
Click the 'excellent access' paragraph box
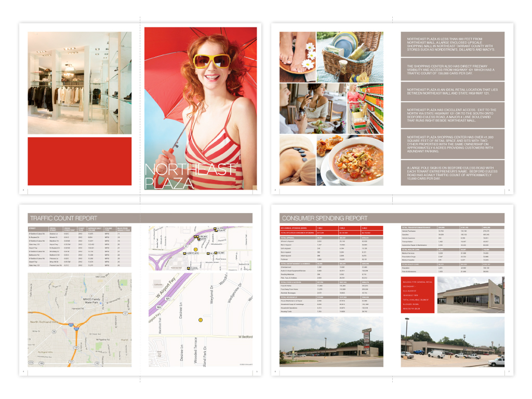coord(453,115)
